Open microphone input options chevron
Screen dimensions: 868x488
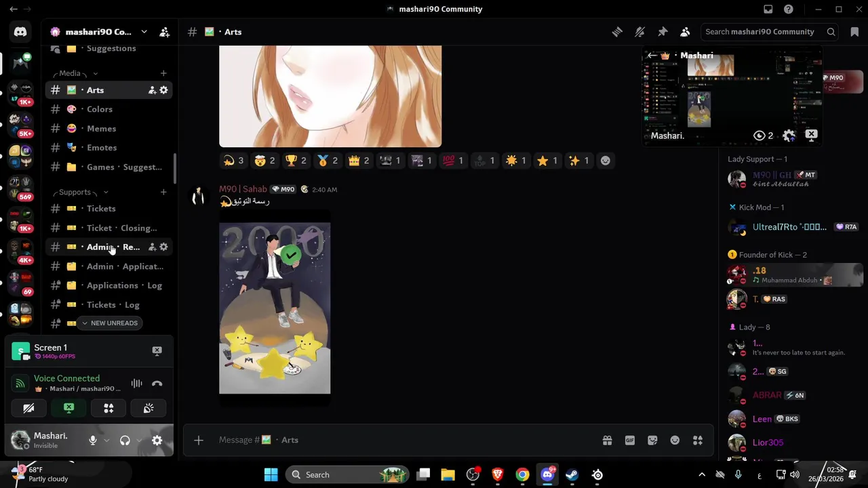point(106,441)
